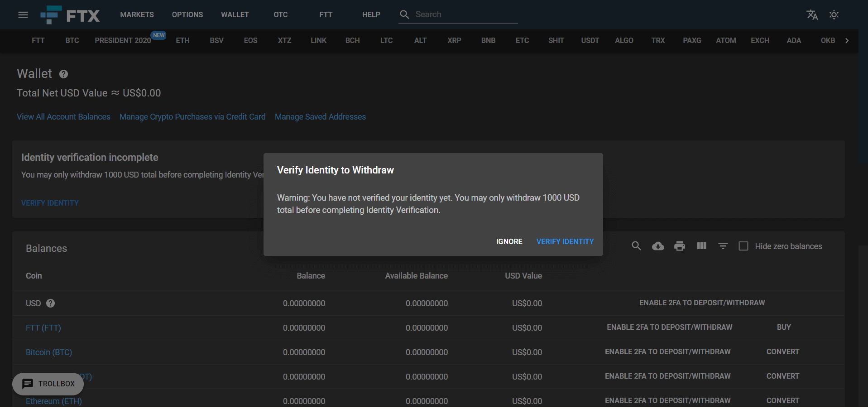868x409 pixels.
Task: Select SHIT in the ticker bar
Action: 556,41
